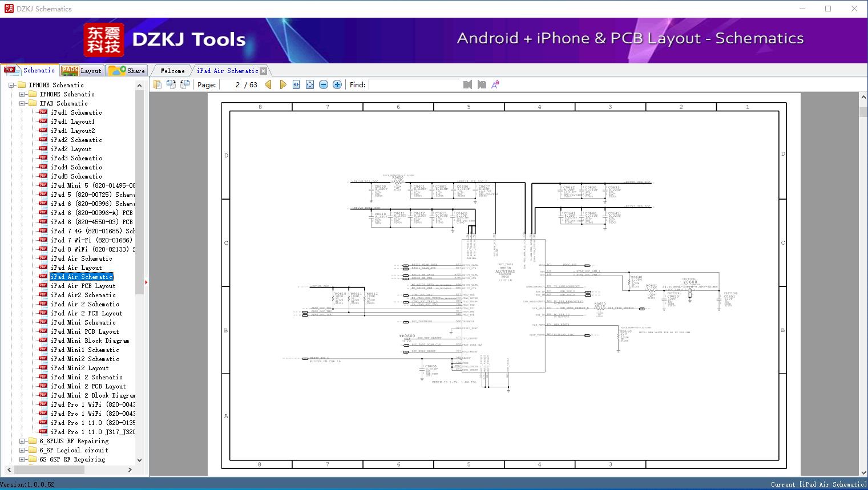
Task: Collapse the IPAD Schematic folder
Action: pos(22,103)
